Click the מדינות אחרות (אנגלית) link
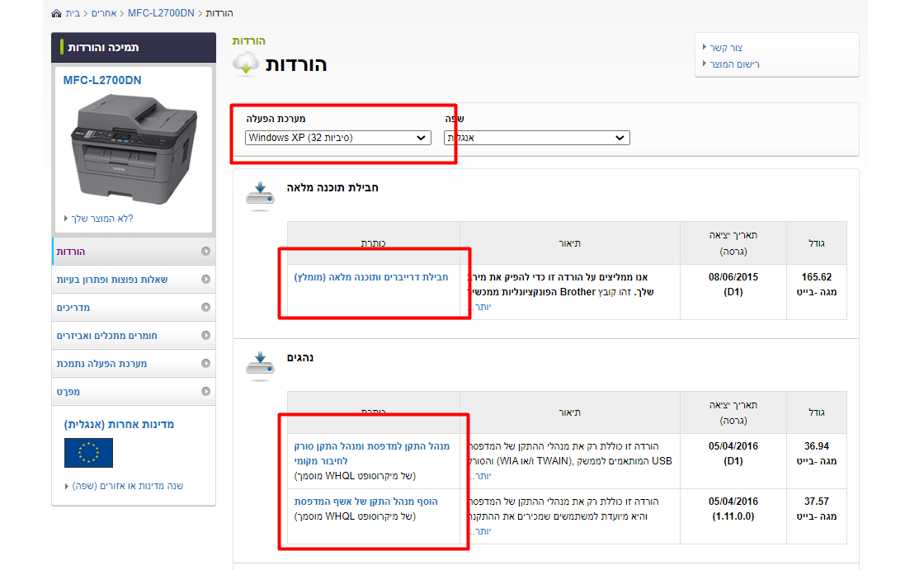This screenshot has width=924, height=570. pyautogui.click(x=119, y=424)
